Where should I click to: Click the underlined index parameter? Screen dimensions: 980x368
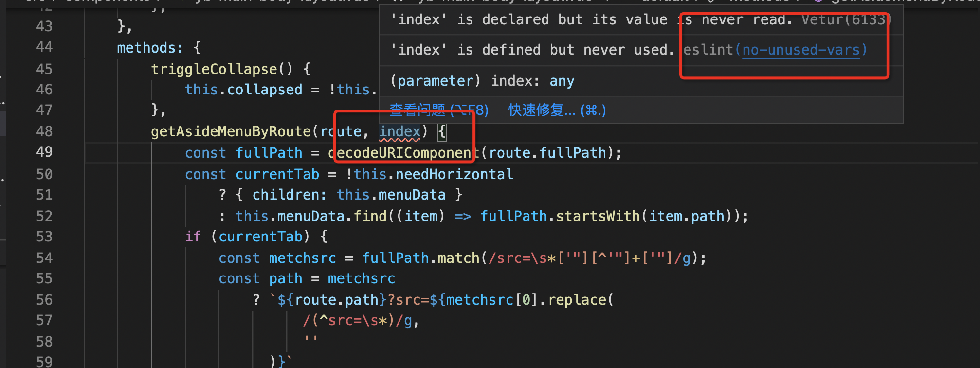point(399,131)
